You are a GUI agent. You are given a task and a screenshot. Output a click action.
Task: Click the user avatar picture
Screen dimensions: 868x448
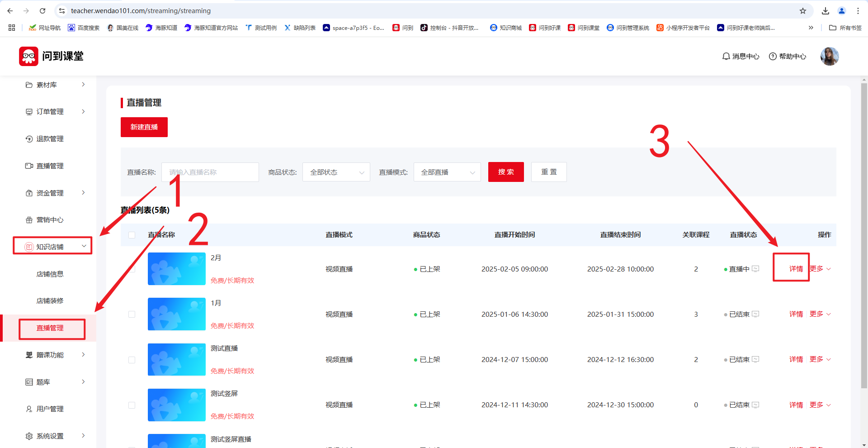click(x=829, y=56)
